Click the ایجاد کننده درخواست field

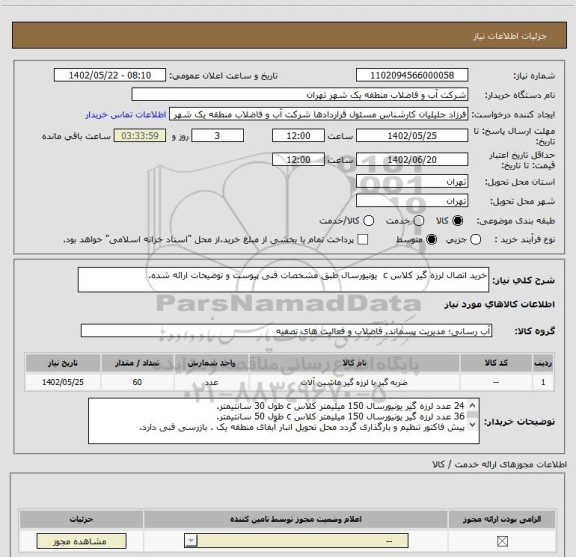click(x=318, y=114)
